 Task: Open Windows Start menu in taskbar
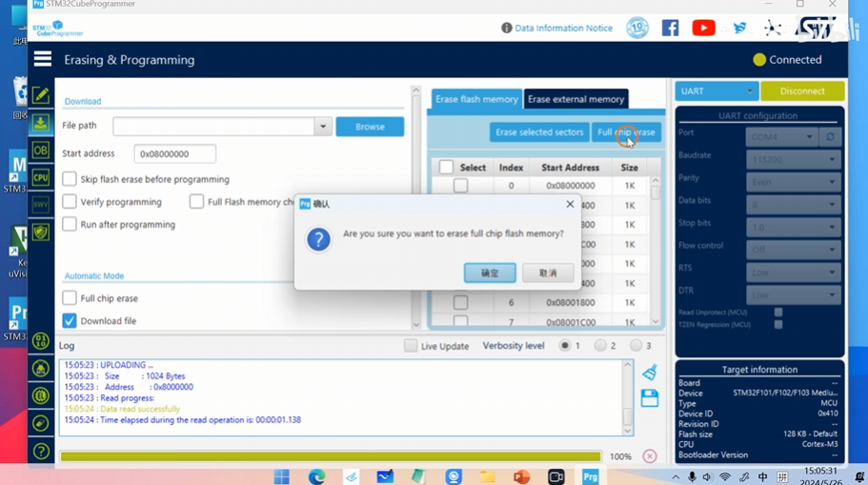click(282, 476)
